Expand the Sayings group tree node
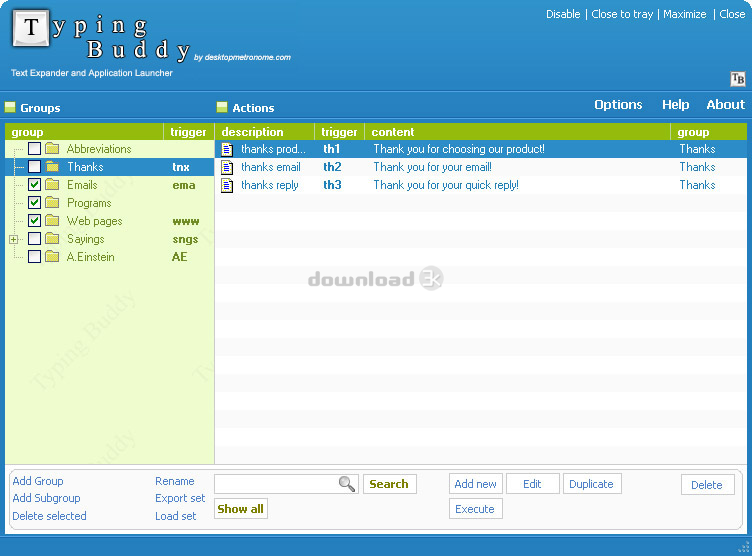This screenshot has width=752, height=556. coord(13,239)
